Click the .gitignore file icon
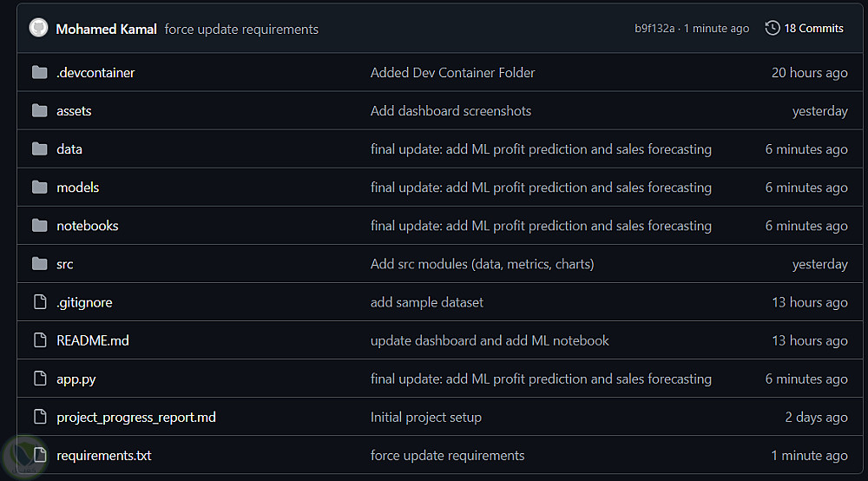This screenshot has width=868, height=481. [39, 302]
